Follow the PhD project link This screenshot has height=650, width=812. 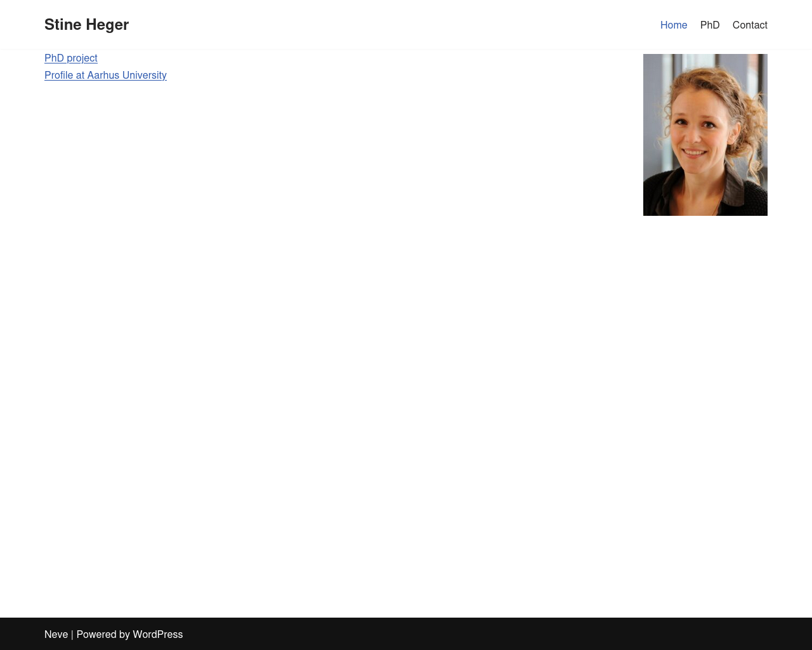click(x=71, y=58)
